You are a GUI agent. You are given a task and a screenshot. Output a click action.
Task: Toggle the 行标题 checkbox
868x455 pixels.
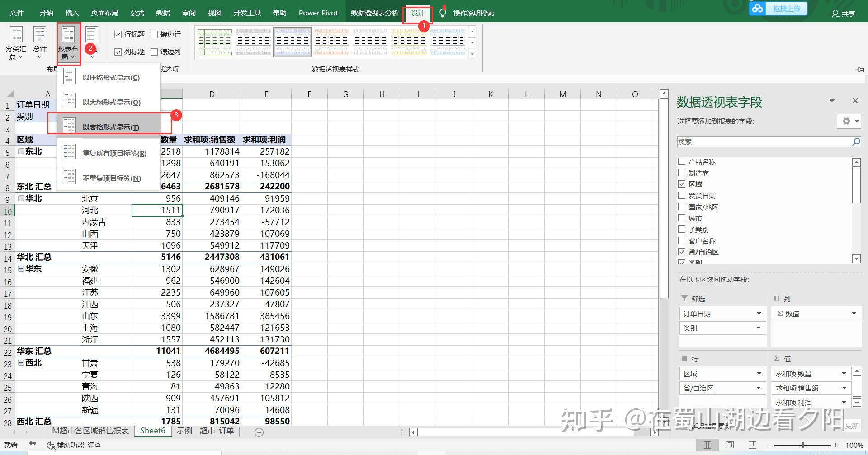118,34
